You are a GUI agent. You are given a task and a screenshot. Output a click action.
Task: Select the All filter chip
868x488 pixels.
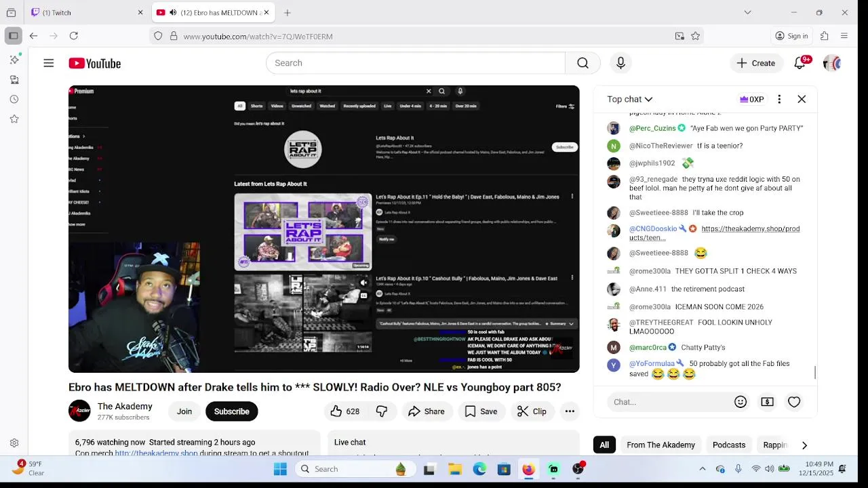pyautogui.click(x=604, y=445)
